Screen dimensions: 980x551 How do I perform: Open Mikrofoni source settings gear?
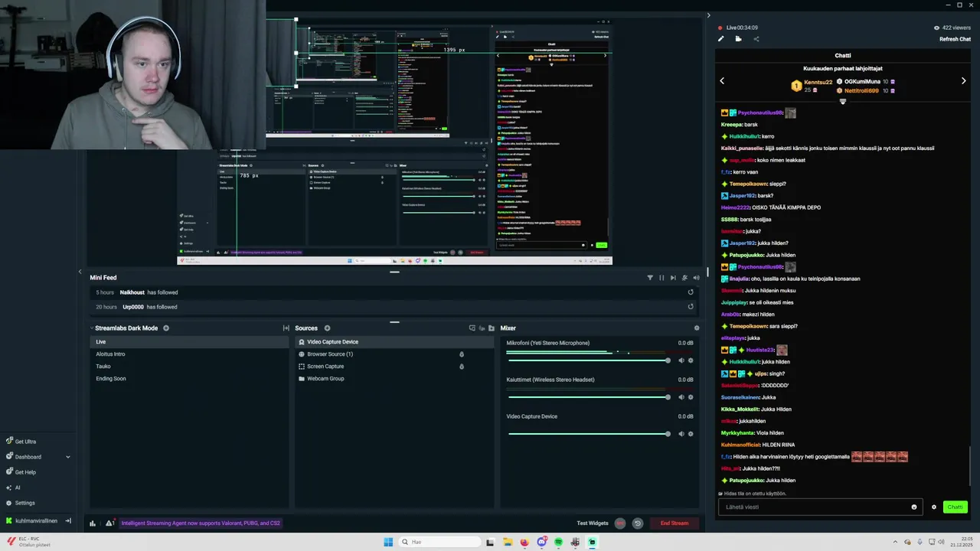point(691,360)
